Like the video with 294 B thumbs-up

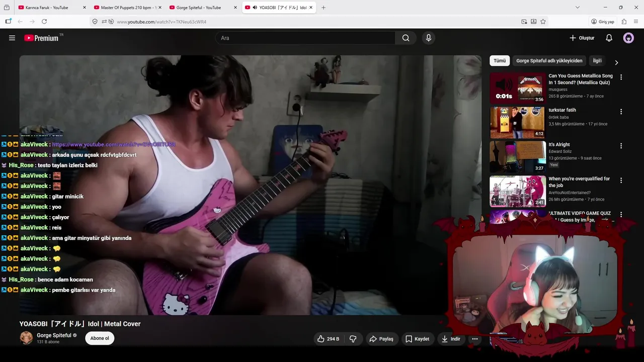pos(328,339)
